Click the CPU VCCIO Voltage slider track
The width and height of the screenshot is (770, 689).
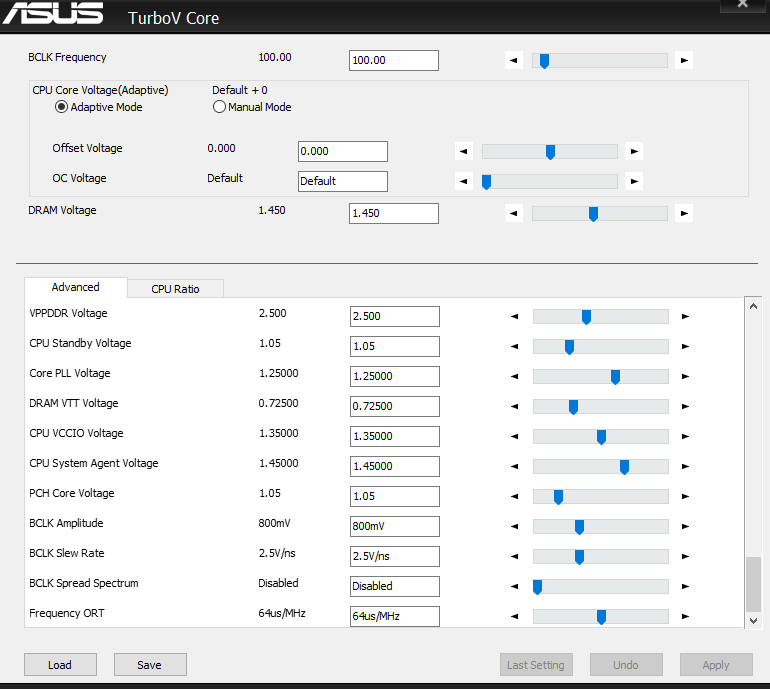point(601,437)
